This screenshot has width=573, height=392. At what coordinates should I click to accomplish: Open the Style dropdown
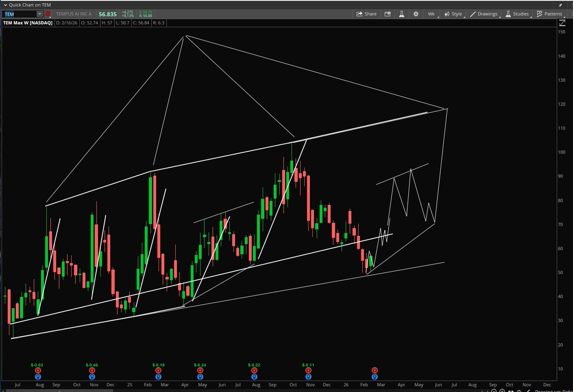[x=454, y=14]
